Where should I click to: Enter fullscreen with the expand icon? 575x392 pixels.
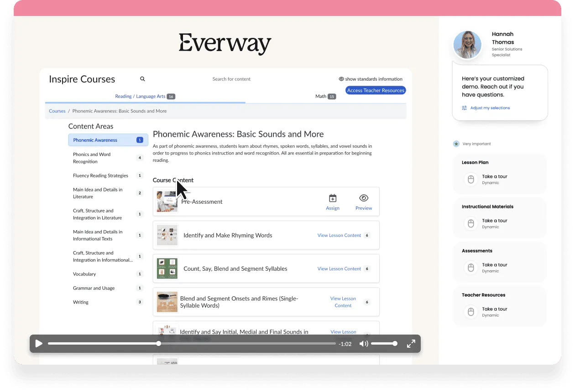[x=411, y=344]
